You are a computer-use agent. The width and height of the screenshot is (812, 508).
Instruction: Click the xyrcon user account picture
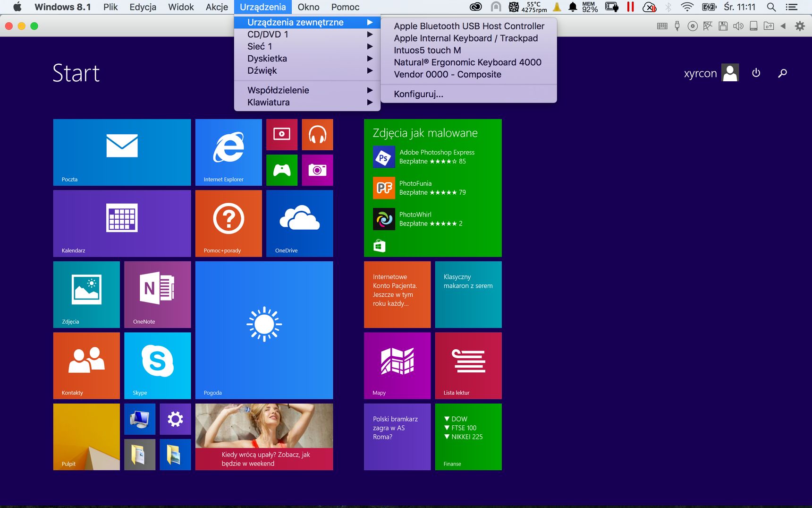[x=730, y=73]
